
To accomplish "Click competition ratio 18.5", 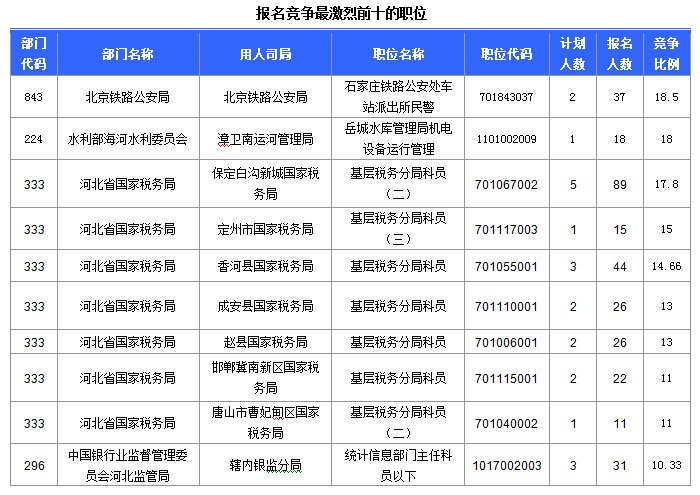I will click(x=667, y=97).
